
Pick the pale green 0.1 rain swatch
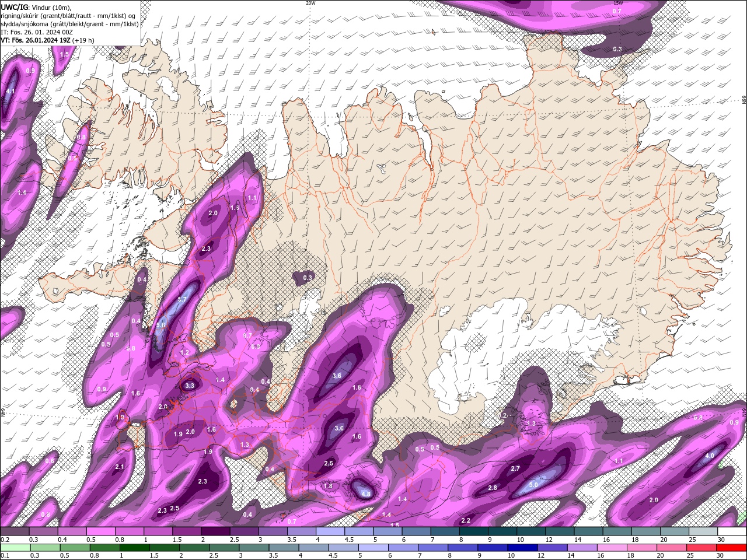(x=15, y=548)
